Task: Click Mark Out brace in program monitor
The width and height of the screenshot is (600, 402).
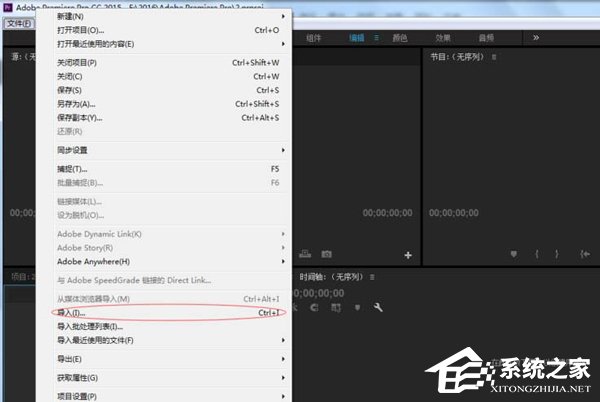Action: [557, 254]
